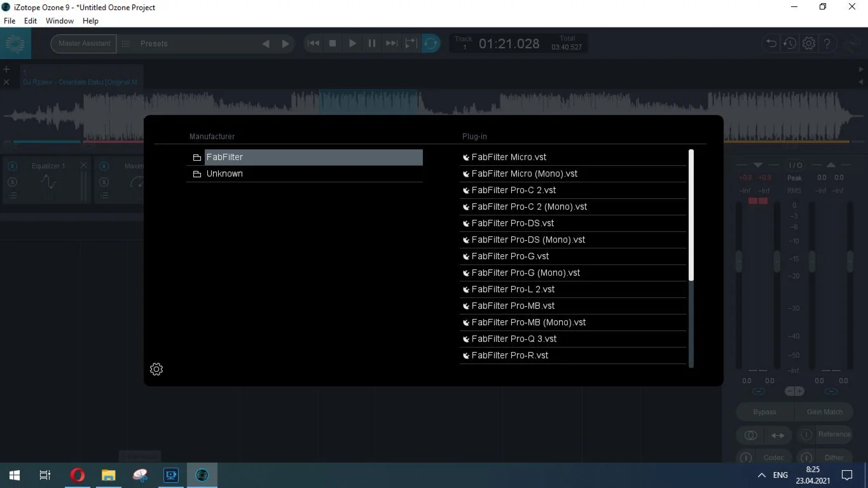This screenshot has width=868, height=488.
Task: Toggle the Dither power button
Action: pos(806,458)
